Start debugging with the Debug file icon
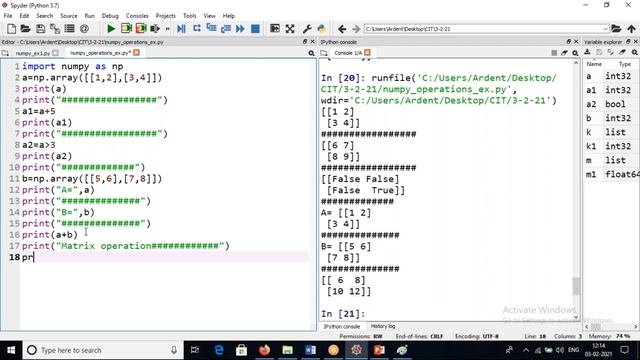The image size is (640, 360). click(x=181, y=29)
